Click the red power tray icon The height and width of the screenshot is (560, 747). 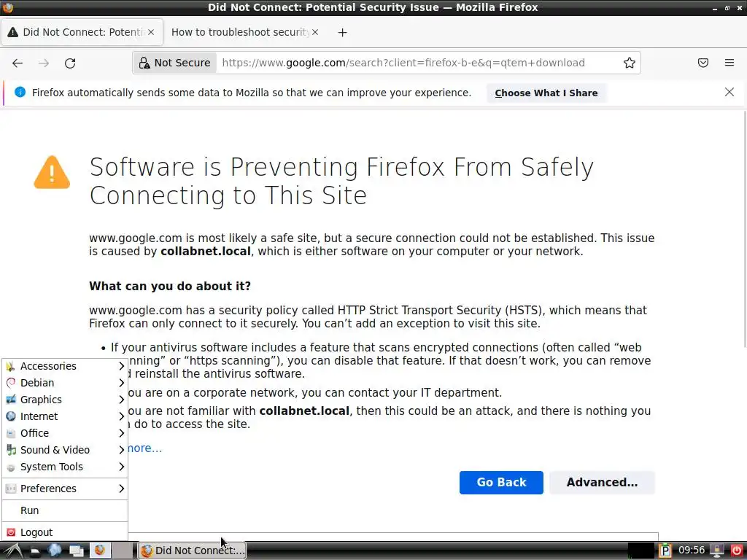click(x=737, y=551)
